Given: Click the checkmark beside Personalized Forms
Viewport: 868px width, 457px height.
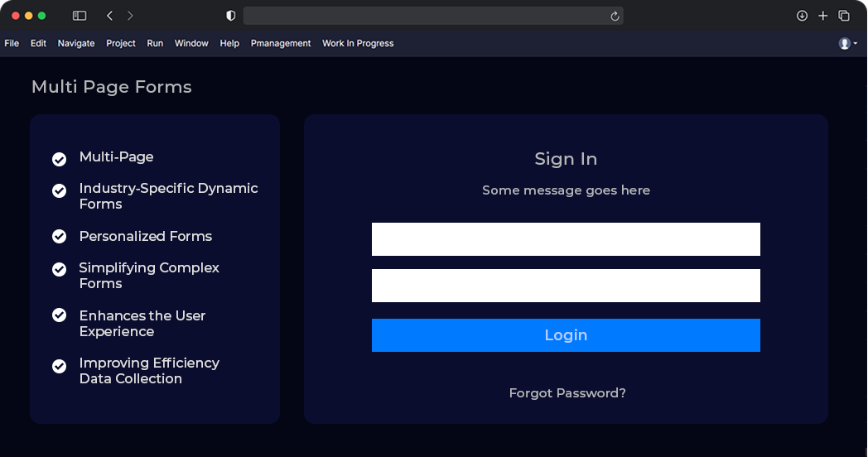Looking at the screenshot, I should 60,237.
